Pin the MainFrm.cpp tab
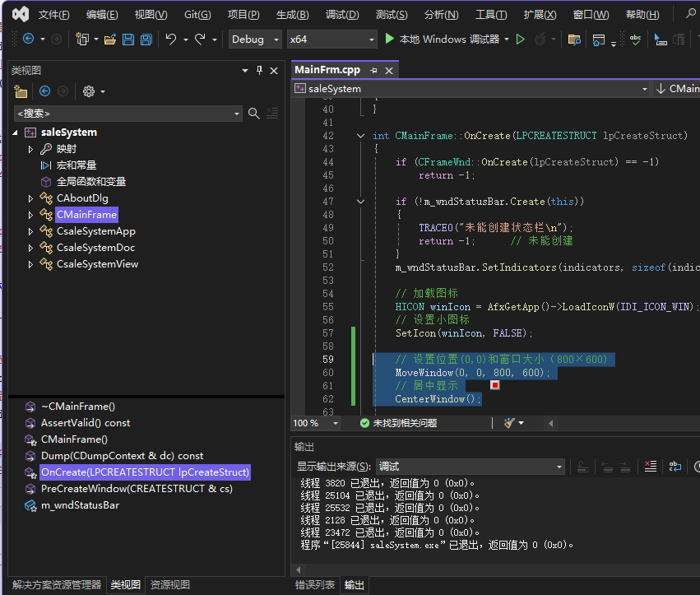 374,71
